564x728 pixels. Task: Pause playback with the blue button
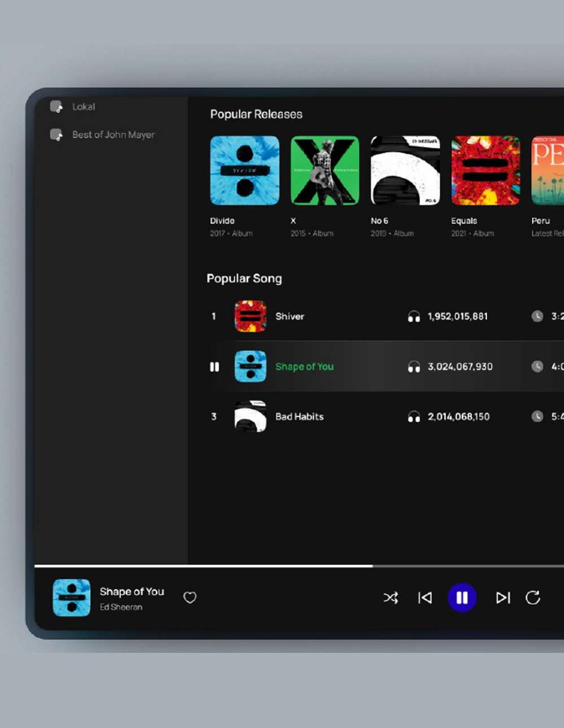(462, 598)
